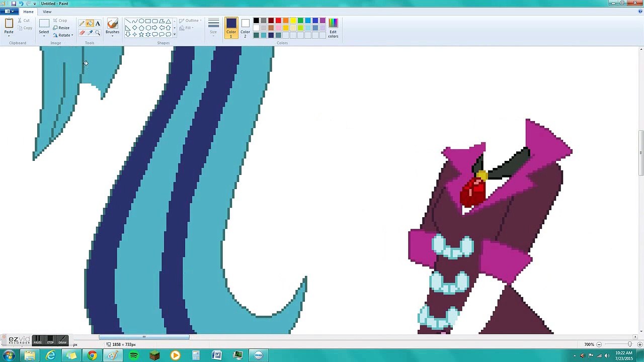Pick the purple color swatch
644x362 pixels.
click(323, 21)
